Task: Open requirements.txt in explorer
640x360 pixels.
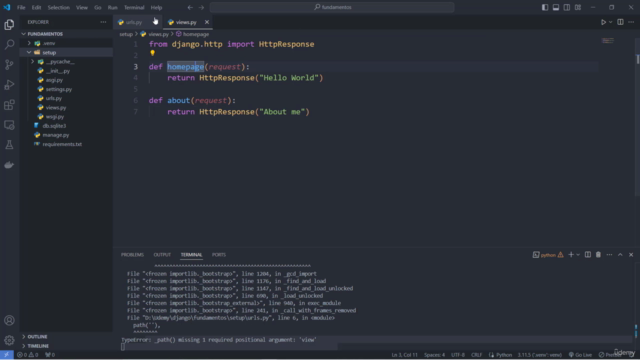Action: tap(62, 144)
